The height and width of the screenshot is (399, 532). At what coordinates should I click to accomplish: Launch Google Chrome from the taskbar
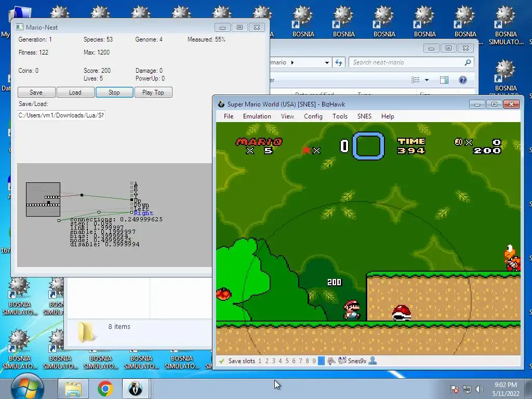105,389
